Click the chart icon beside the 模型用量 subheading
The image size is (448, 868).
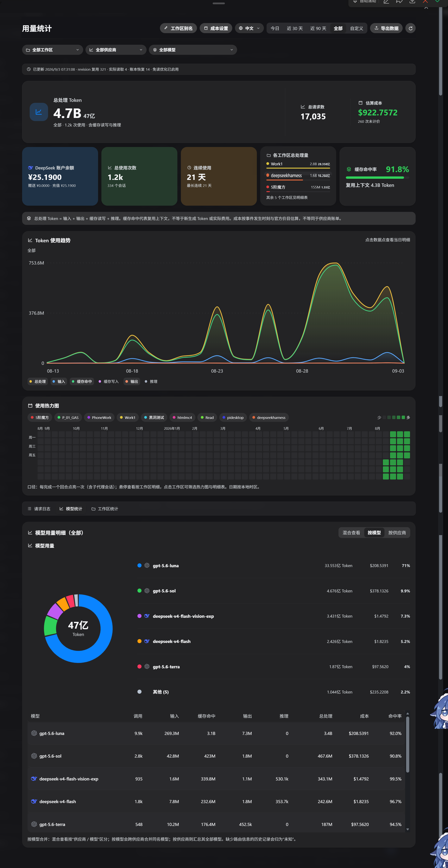click(x=30, y=546)
